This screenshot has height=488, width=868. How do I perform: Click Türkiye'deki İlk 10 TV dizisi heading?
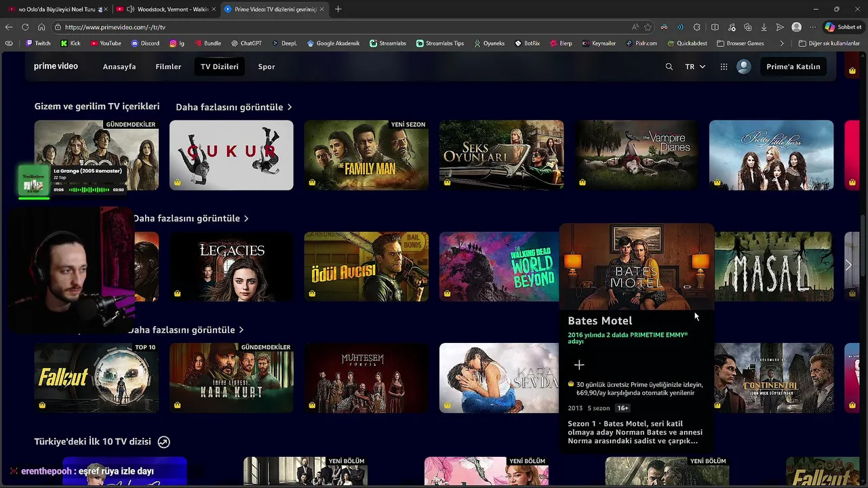93,441
